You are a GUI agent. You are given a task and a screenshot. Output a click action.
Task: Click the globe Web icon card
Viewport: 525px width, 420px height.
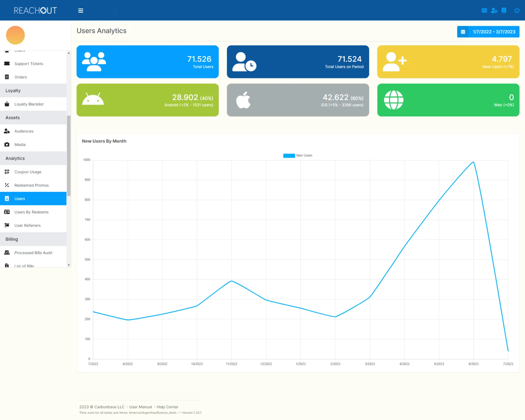(448, 100)
